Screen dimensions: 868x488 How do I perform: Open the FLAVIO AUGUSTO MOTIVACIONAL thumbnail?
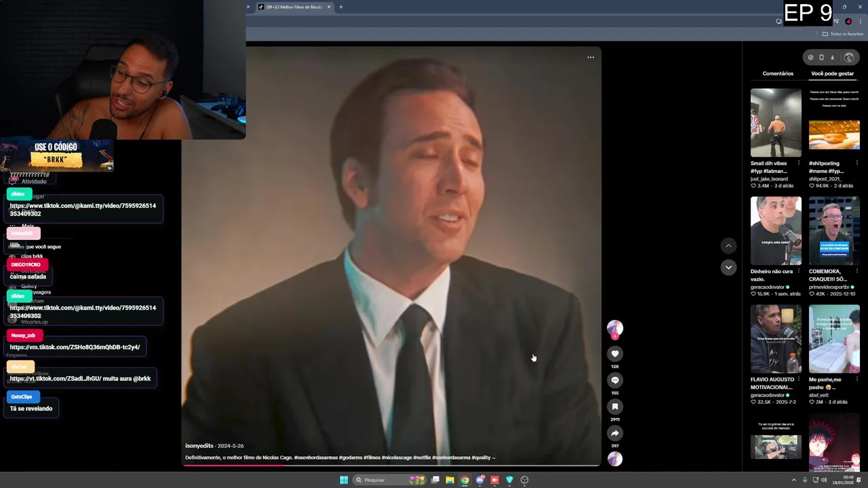point(776,339)
